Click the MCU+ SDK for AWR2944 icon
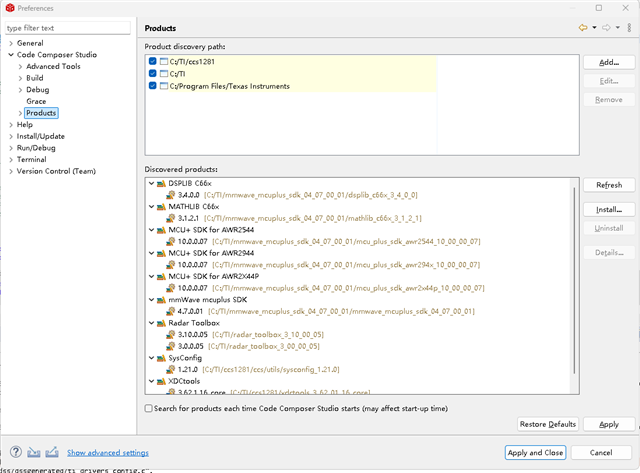640x473 pixels. point(161,253)
